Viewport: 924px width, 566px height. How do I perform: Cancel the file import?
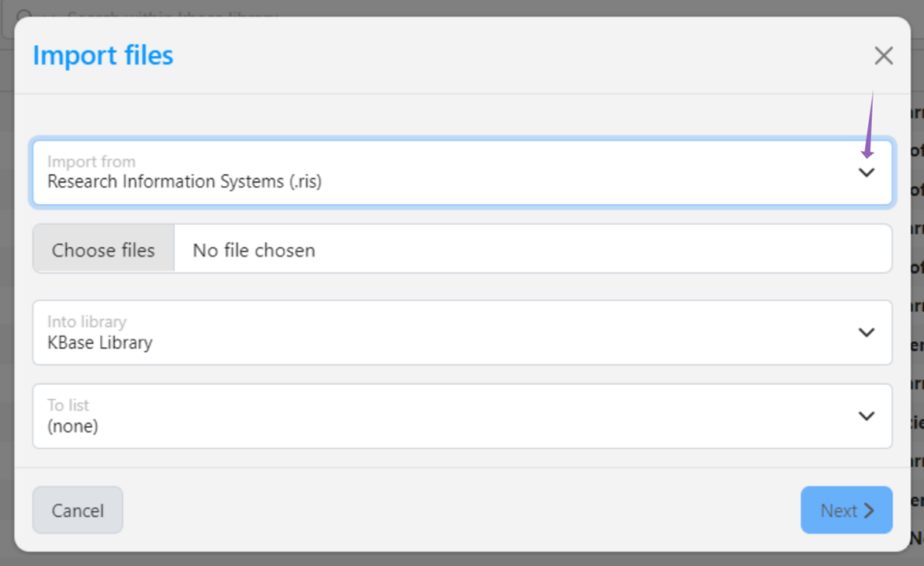[x=78, y=510]
